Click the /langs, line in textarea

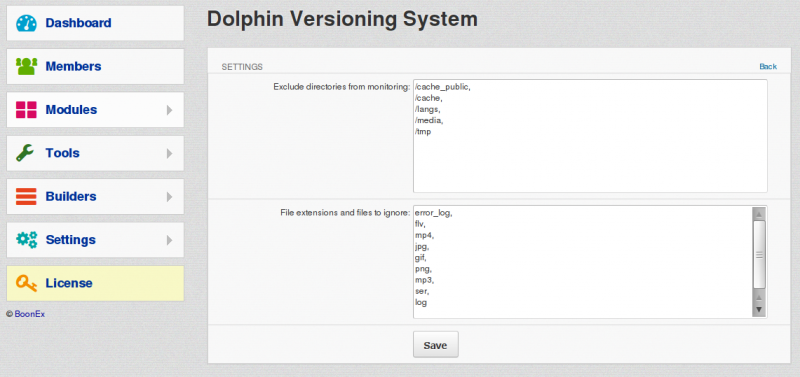pos(428,110)
